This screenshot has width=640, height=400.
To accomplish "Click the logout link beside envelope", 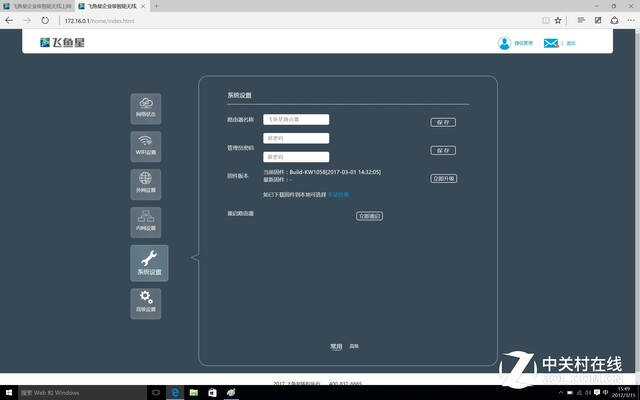I will (x=571, y=43).
